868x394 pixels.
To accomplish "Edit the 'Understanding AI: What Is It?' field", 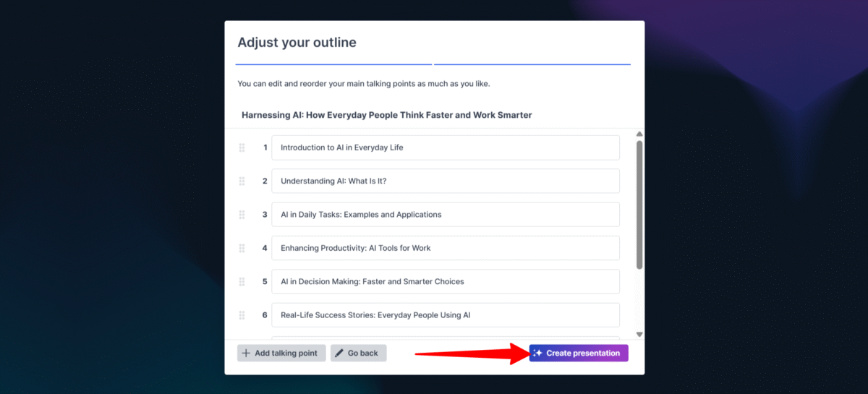I will (445, 181).
